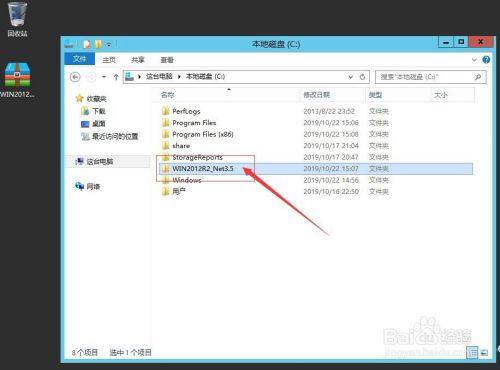Click the Back navigation arrow
Viewport: 500px width, 370px height.
(75, 77)
